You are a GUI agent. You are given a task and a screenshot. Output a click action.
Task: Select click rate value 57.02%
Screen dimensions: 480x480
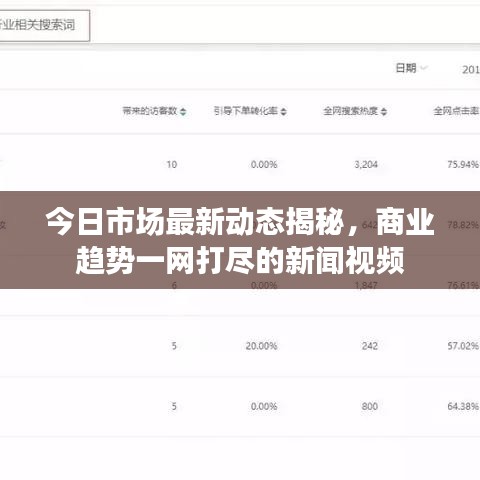tap(463, 346)
